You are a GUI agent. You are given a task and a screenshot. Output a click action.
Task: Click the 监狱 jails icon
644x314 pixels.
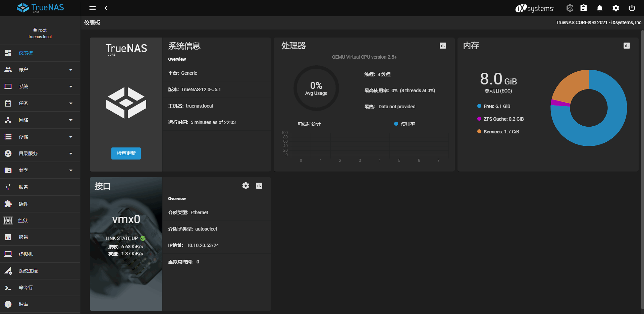coord(8,221)
